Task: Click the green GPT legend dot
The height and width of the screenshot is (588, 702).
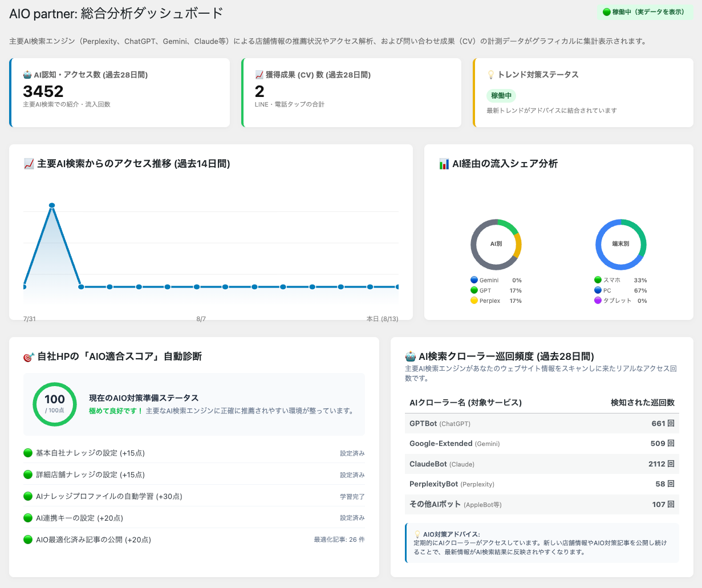Action: tap(474, 290)
